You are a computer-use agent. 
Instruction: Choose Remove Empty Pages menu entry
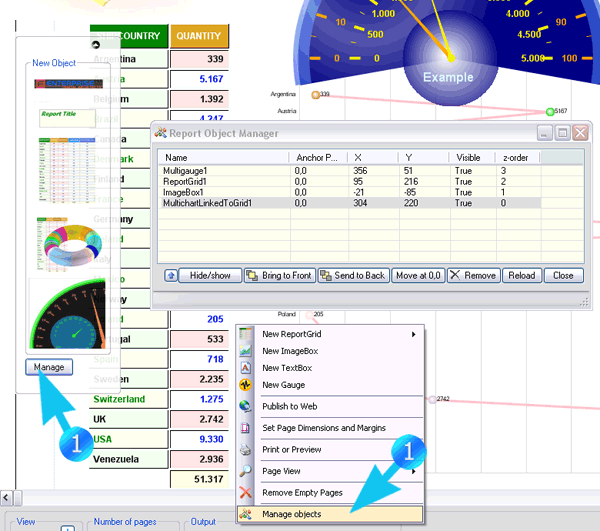point(331,492)
